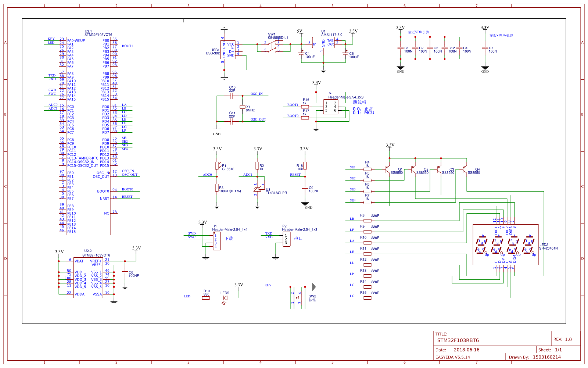Click the SE1 net label near R4
The width and height of the screenshot is (588, 368).
(352, 167)
